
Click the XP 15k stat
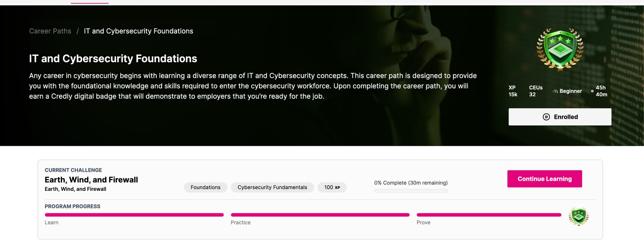513,91
